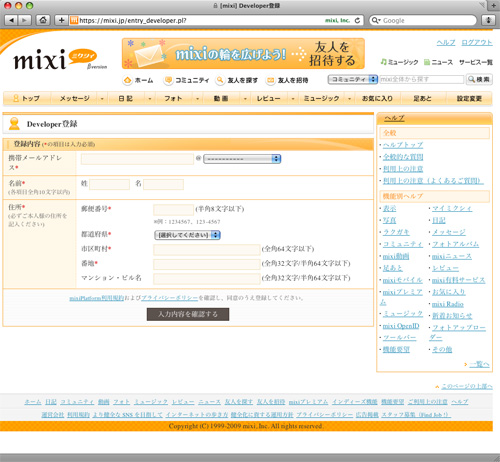Click the mixi logo
This screenshot has height=462, width=500.
click(x=55, y=59)
